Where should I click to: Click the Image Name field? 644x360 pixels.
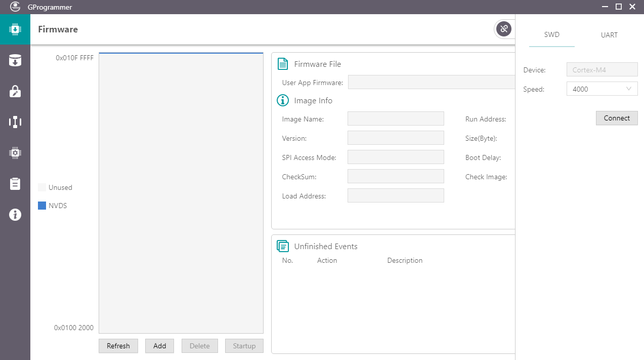(396, 118)
